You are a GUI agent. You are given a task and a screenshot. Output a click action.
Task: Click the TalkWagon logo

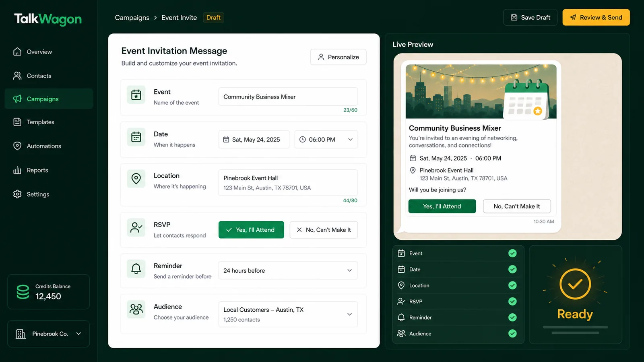click(48, 19)
